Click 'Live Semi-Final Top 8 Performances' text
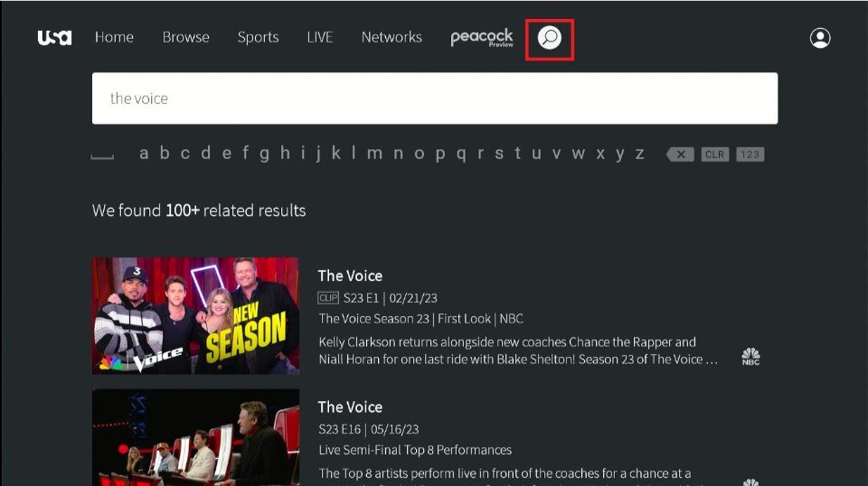 (415, 450)
